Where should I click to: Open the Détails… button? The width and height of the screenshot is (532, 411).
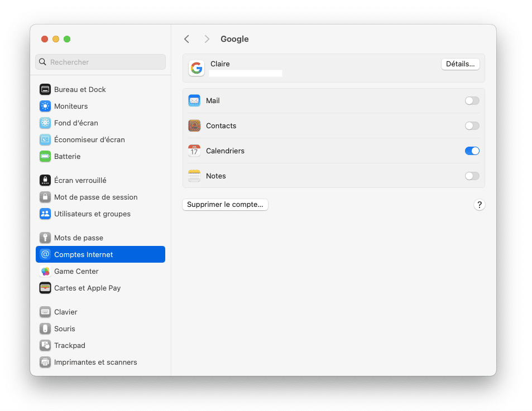point(460,64)
